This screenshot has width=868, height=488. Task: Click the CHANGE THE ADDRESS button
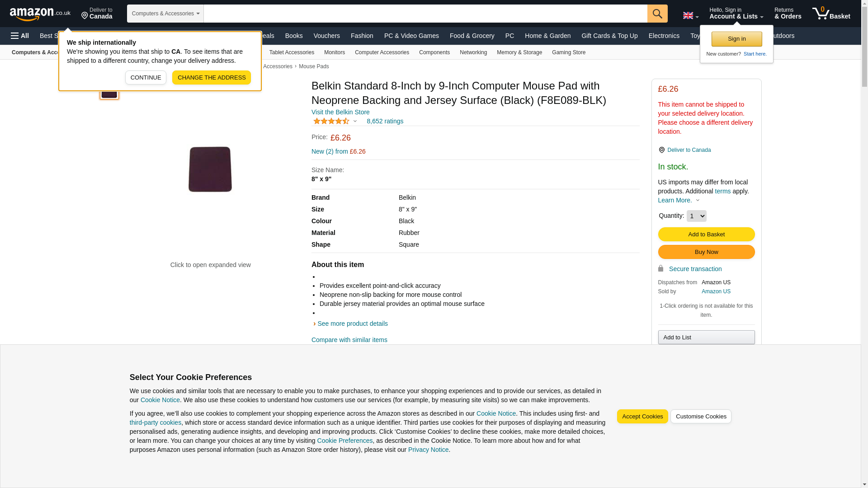pos(211,78)
